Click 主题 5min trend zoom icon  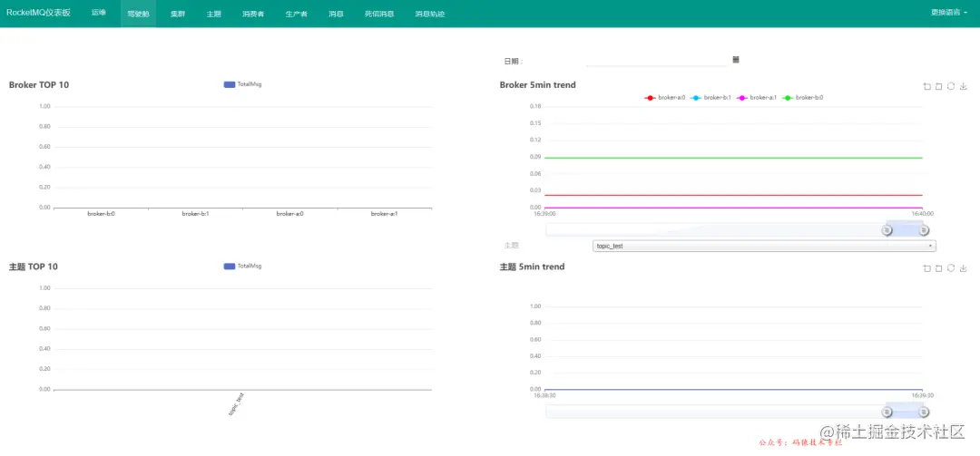click(926, 268)
